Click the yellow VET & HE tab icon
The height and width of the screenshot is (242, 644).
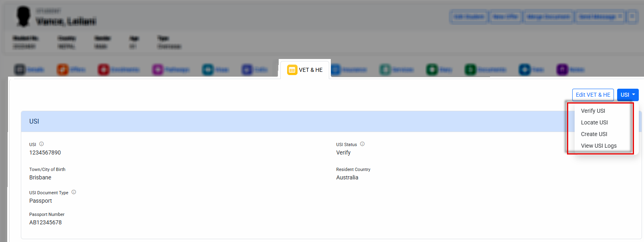pyautogui.click(x=292, y=70)
